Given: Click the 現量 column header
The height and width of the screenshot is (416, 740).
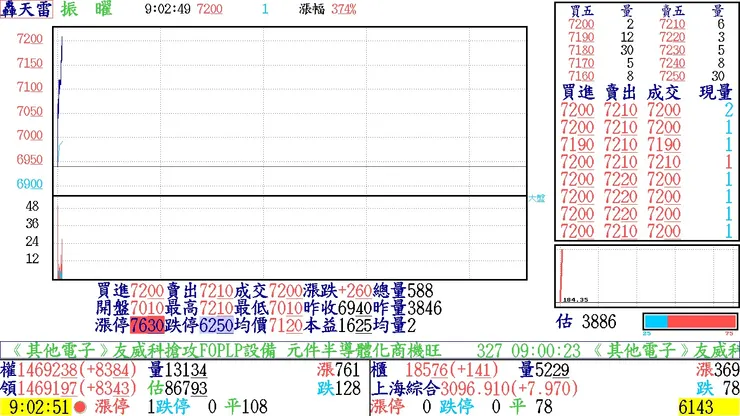Looking at the screenshot, I should pos(715,93).
